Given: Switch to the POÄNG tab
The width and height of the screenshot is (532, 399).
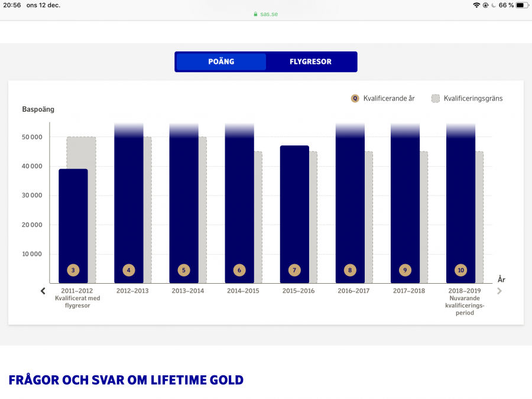Looking at the screenshot, I should (x=221, y=61).
